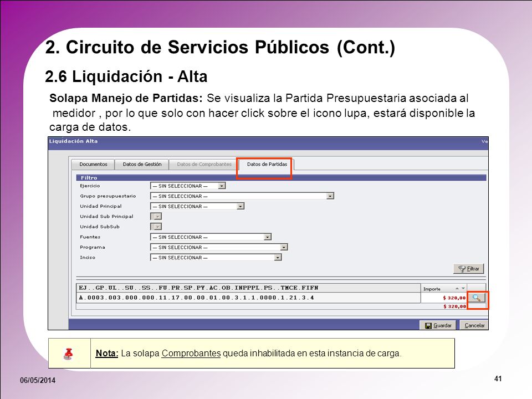Screen dimensions: 532x399
Task: Expand the Grupo presupuestario dropdown
Action: pyautogui.click(x=242, y=196)
